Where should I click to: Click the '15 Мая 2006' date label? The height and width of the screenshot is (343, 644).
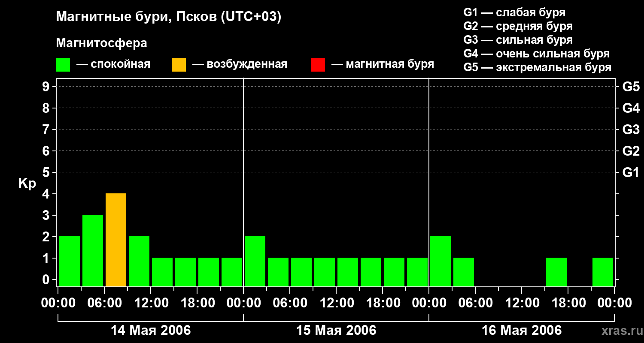(336, 331)
